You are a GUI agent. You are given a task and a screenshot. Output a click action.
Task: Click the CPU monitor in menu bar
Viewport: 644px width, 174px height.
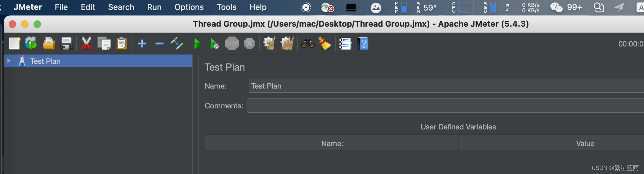point(463,7)
